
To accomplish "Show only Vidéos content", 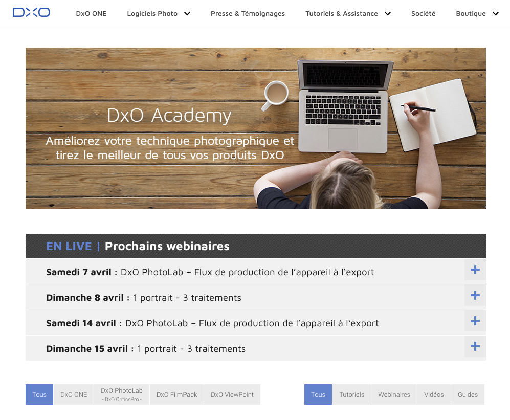I will [x=434, y=394].
